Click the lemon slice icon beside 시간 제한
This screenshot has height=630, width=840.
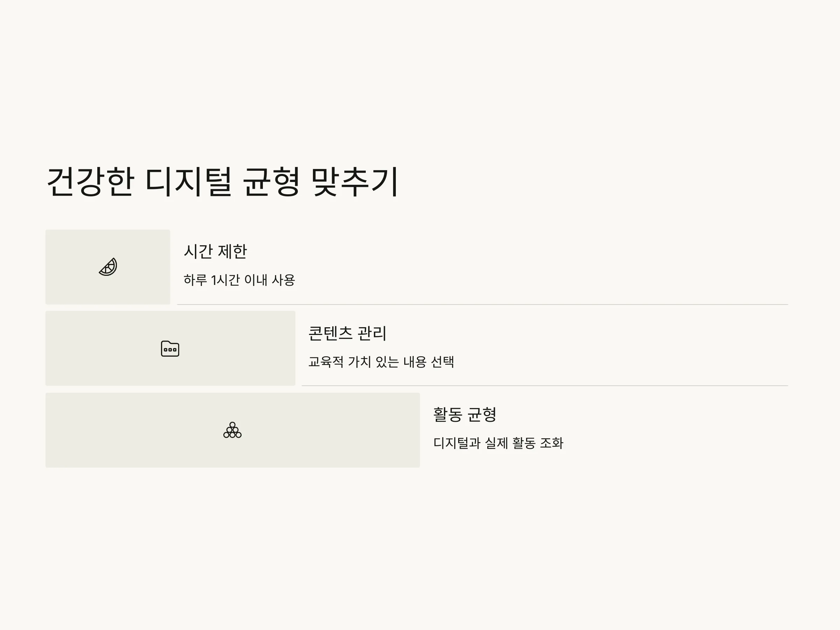click(x=108, y=267)
